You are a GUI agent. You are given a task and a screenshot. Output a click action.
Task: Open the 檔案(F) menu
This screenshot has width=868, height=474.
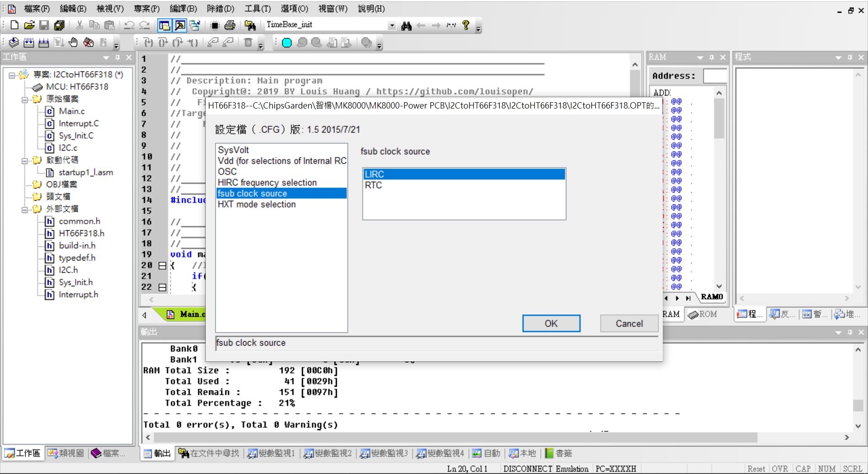point(36,9)
